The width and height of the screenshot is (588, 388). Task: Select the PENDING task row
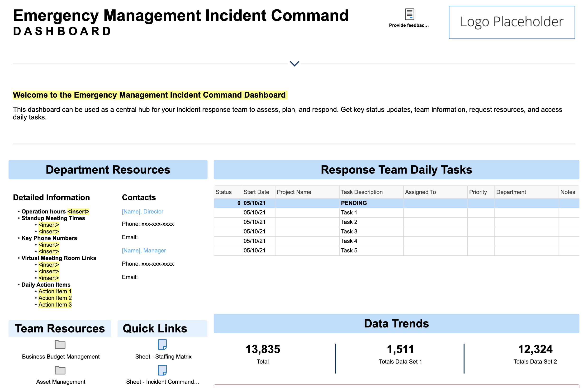tap(354, 203)
